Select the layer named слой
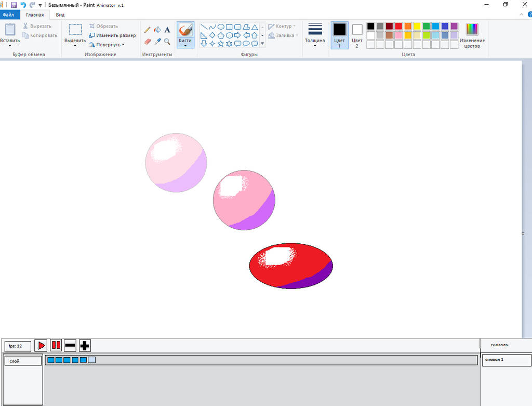Screen dimensions: 532x406 (x=23, y=361)
